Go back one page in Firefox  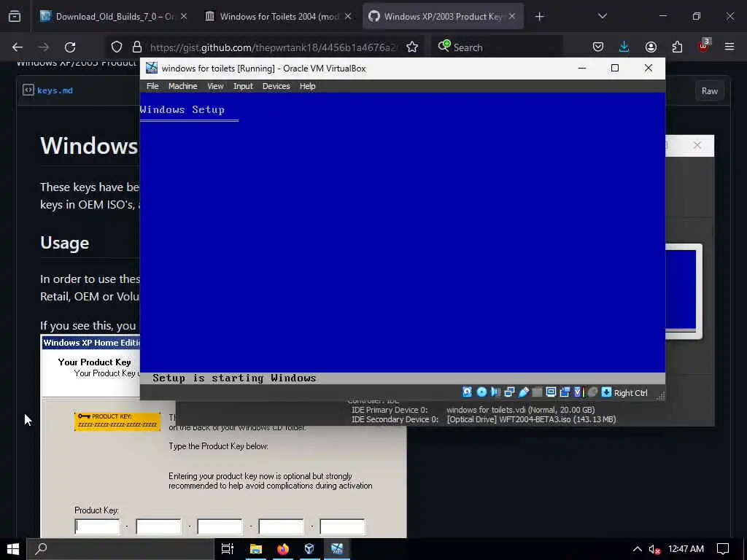click(18, 47)
